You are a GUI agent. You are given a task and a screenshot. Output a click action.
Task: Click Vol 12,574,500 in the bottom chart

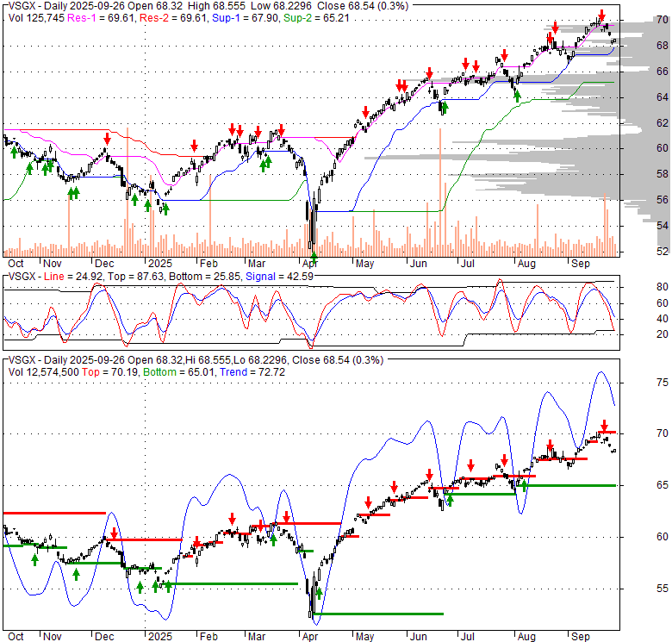pos(44,372)
